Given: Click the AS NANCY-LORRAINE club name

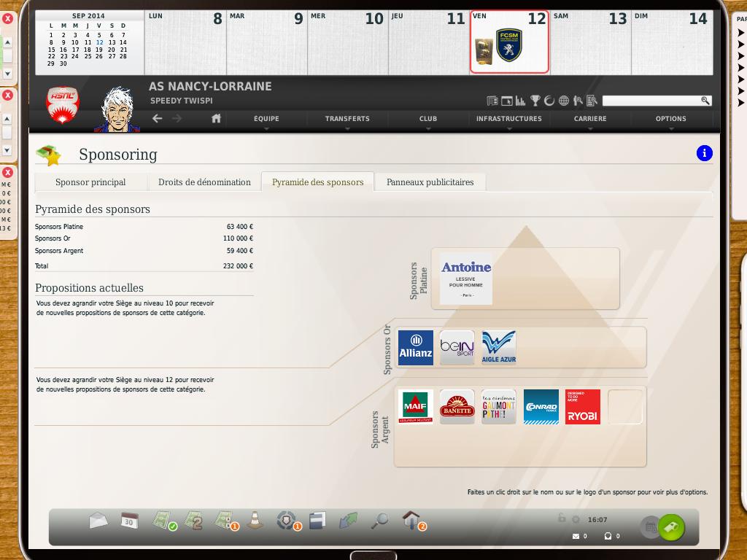Looking at the screenshot, I should (210, 86).
